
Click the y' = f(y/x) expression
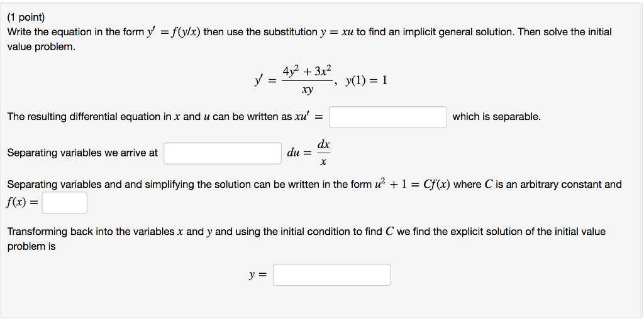pyautogui.click(x=174, y=33)
